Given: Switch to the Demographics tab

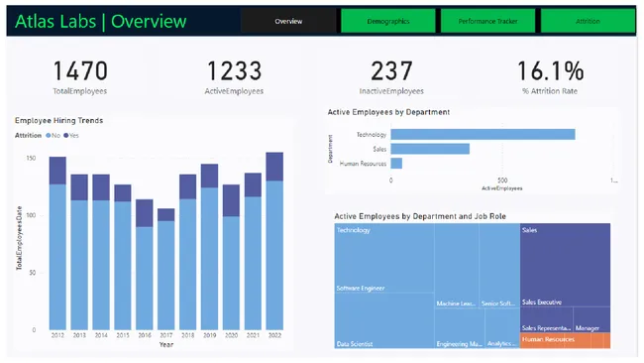Looking at the screenshot, I should (388, 21).
